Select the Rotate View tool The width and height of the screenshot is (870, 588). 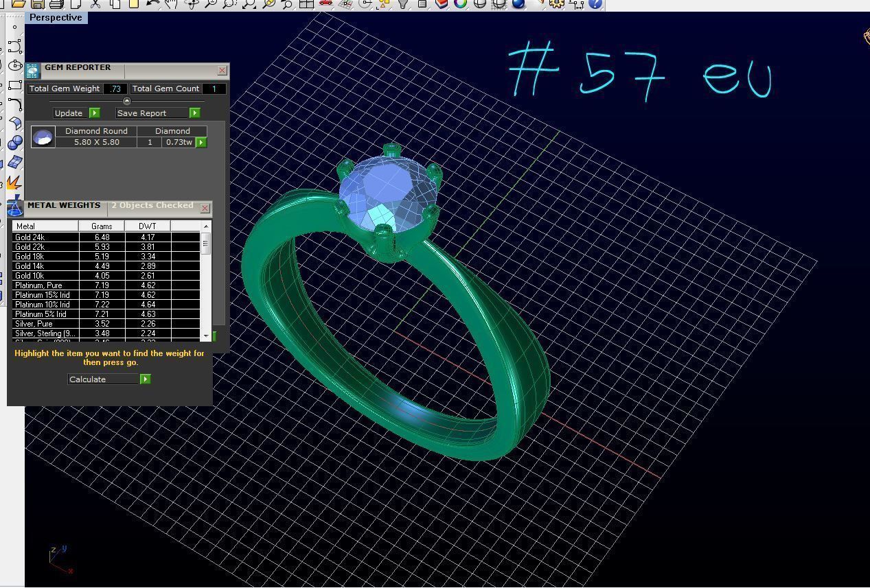tap(191, 3)
